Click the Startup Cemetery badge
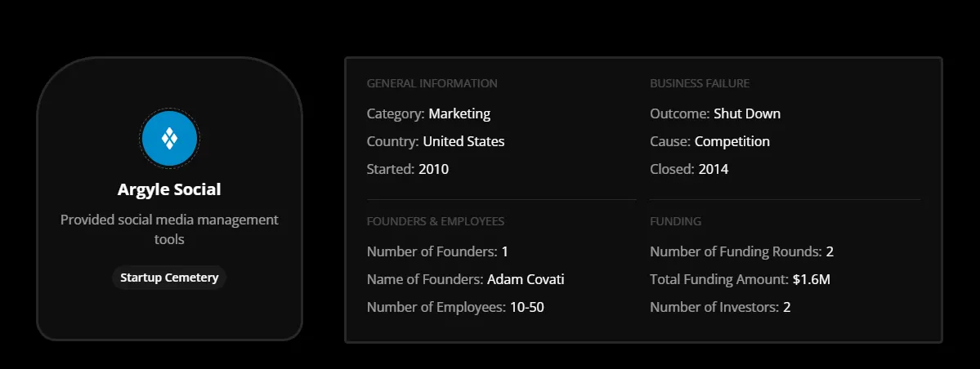980x369 pixels. point(169,278)
